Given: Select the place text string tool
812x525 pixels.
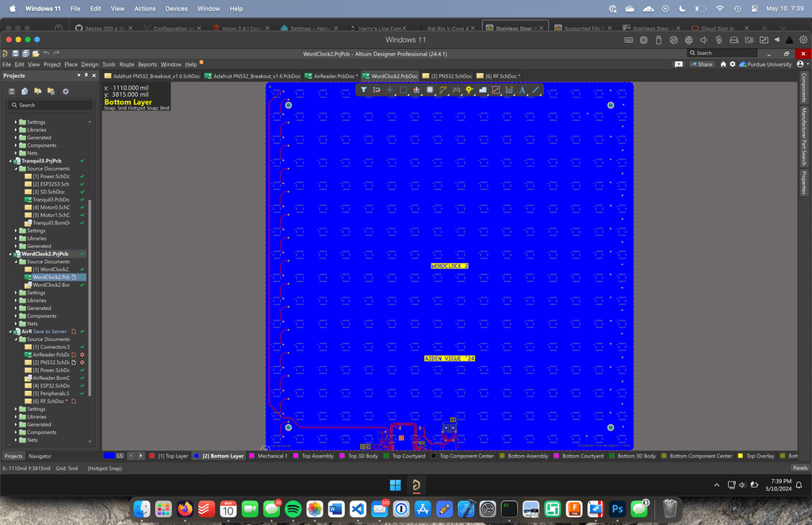Looking at the screenshot, I should pos(522,90).
